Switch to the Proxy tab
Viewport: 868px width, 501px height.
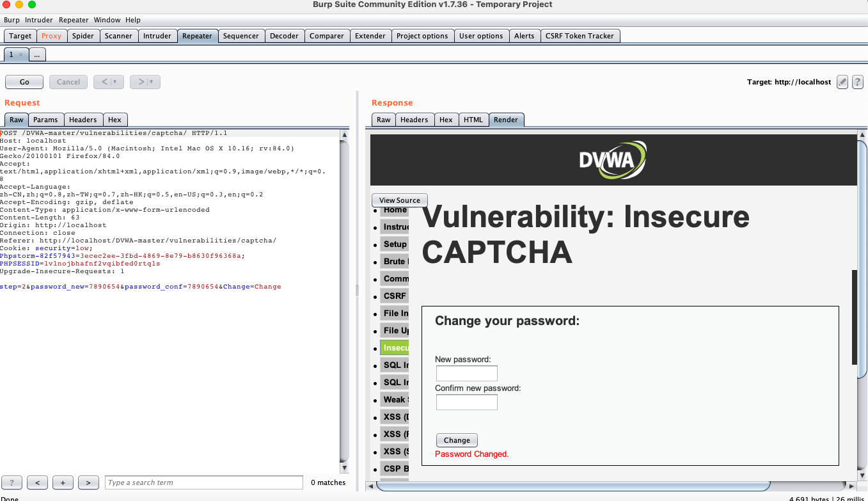click(51, 36)
